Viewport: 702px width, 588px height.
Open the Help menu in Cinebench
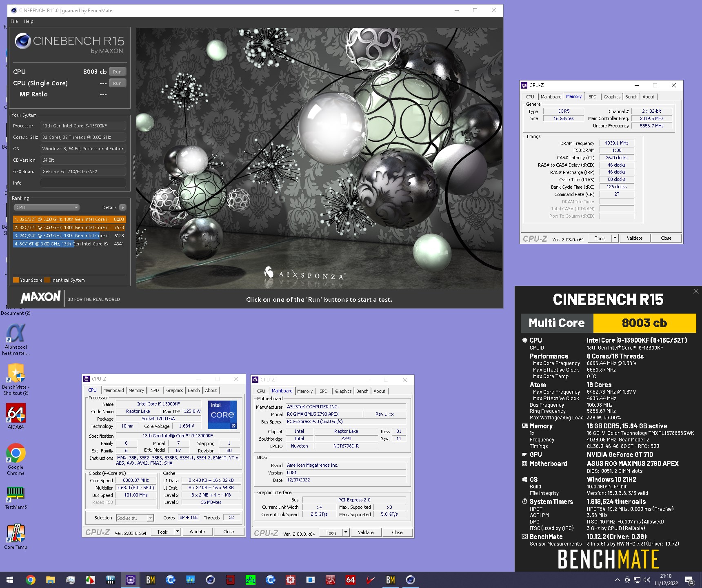coord(28,21)
